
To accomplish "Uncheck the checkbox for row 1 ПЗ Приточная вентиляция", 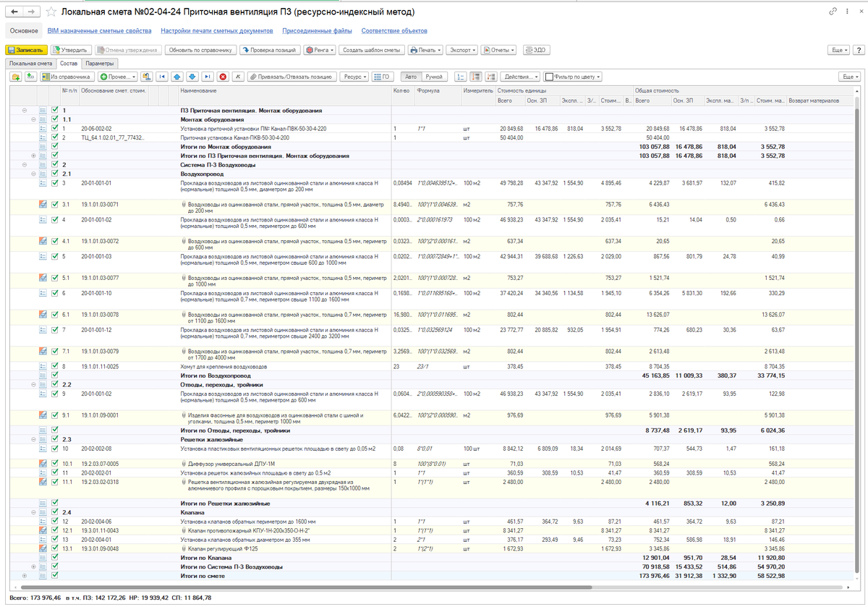I will 55,110.
